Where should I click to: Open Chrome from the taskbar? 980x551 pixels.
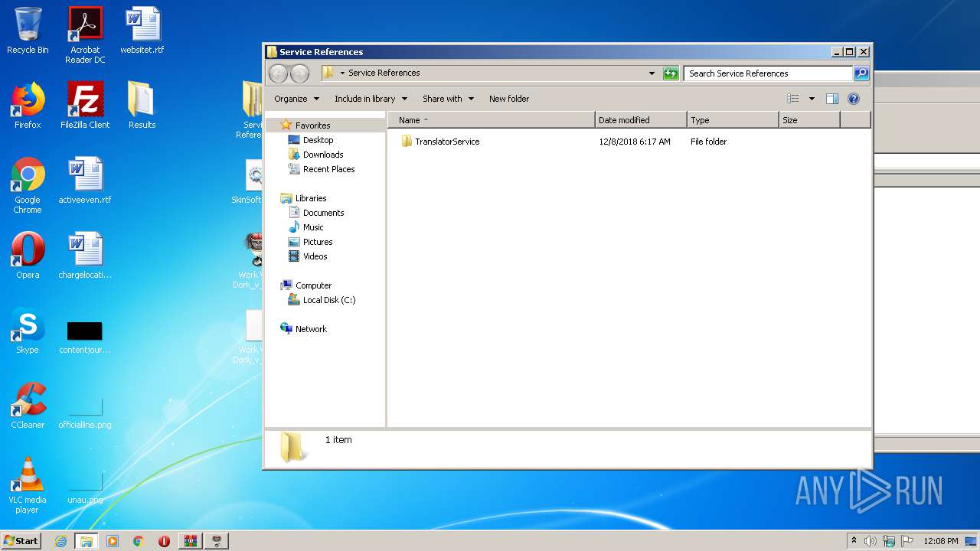coord(138,541)
